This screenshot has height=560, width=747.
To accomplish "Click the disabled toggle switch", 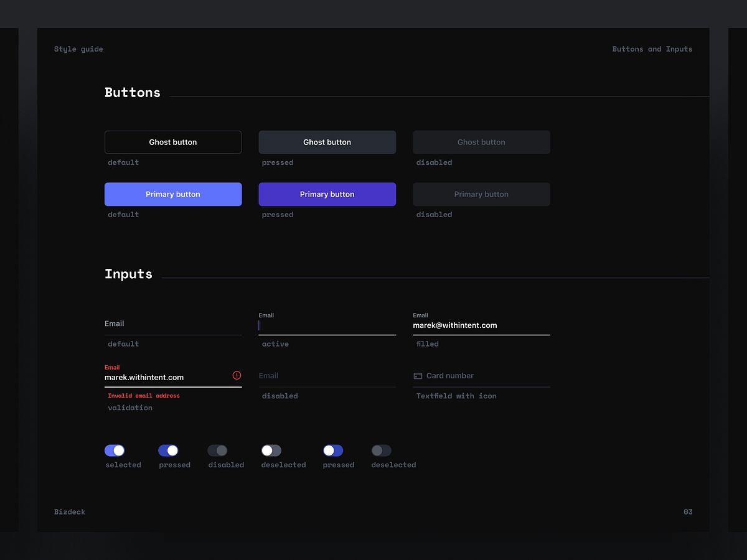I will (218, 450).
